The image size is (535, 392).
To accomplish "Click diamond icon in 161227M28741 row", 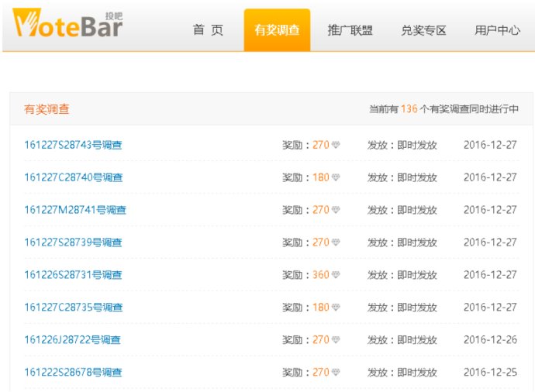I will (336, 210).
